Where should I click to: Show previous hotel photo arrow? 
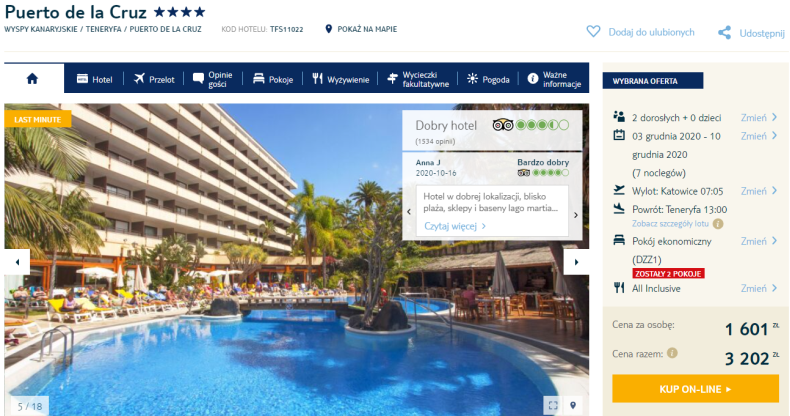tap(17, 262)
